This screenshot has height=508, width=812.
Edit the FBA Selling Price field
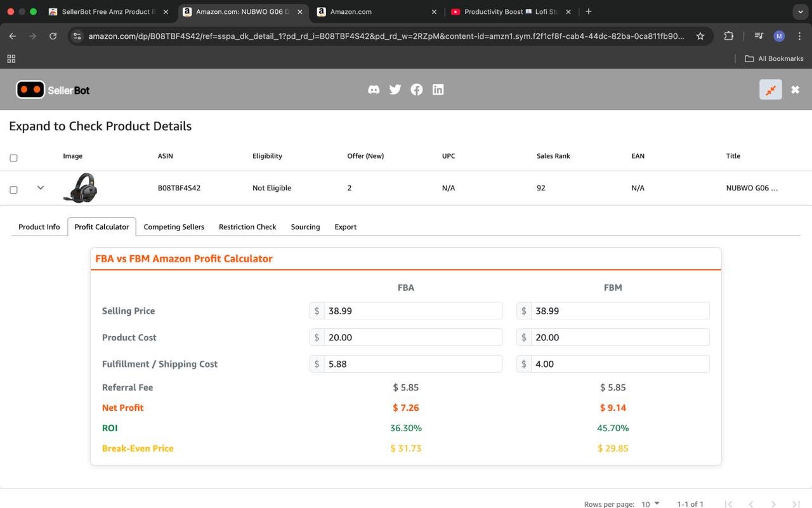pyautogui.click(x=413, y=311)
